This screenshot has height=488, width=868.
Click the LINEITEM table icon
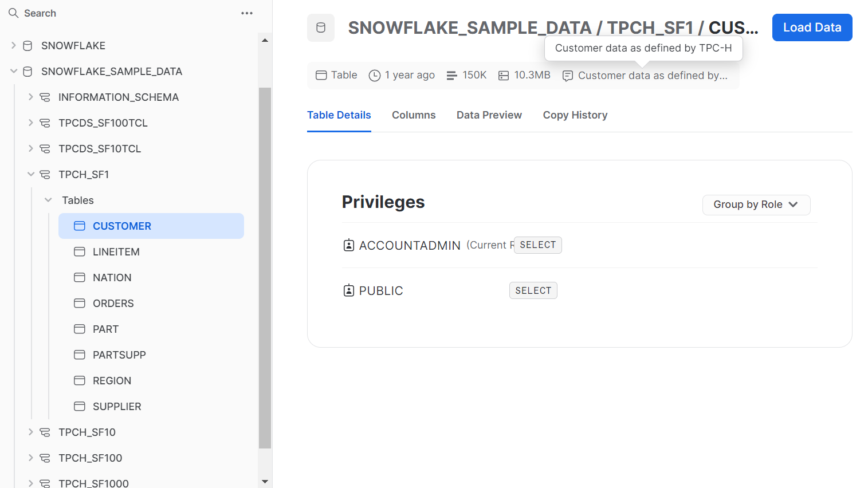pos(80,252)
